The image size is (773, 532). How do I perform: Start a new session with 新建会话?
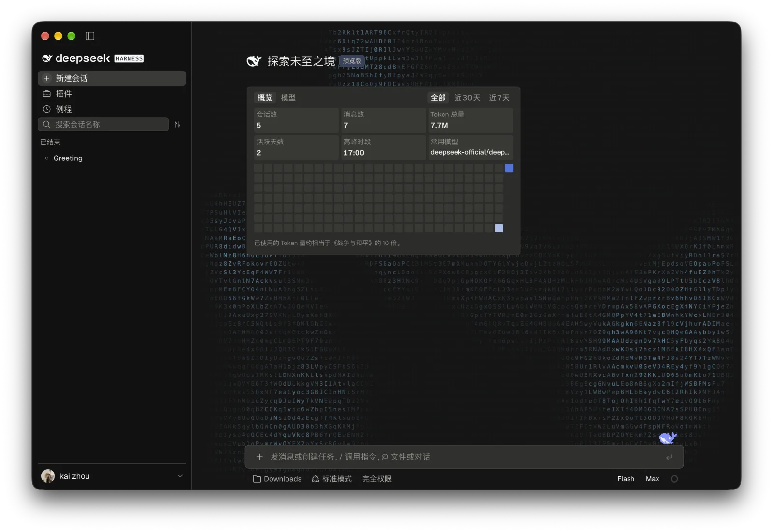coord(112,78)
